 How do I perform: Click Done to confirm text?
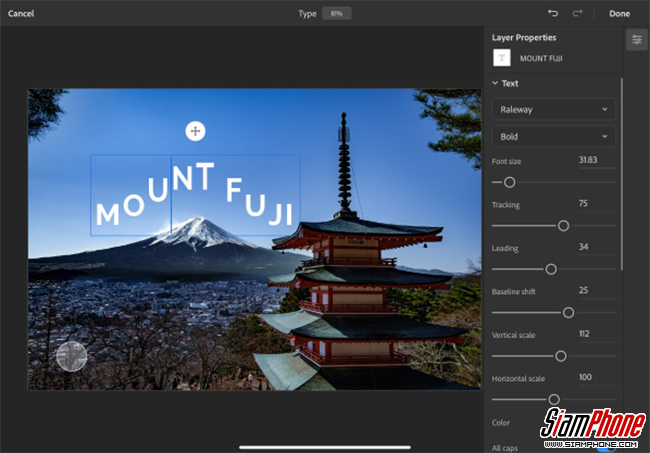point(619,13)
